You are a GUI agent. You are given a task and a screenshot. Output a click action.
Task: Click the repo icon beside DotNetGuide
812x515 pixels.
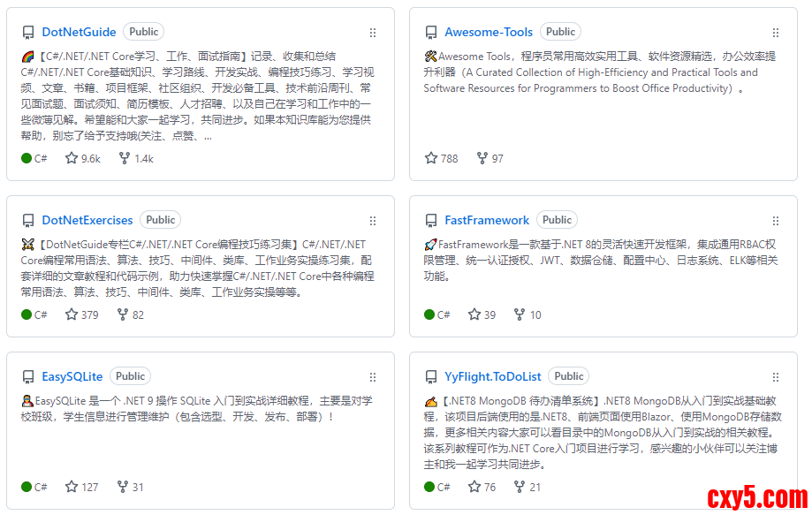point(28,33)
